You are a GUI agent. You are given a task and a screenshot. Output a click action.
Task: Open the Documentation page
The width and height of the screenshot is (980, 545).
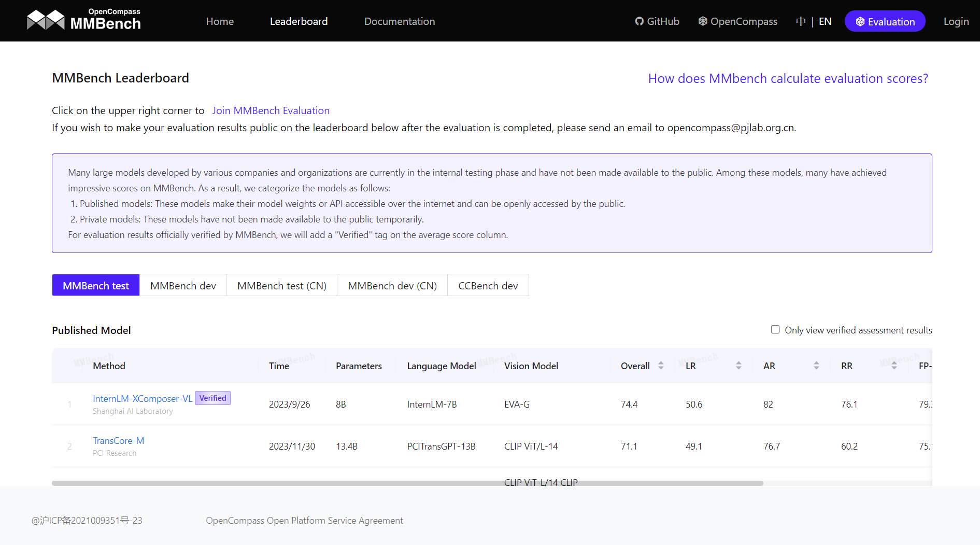coord(400,21)
